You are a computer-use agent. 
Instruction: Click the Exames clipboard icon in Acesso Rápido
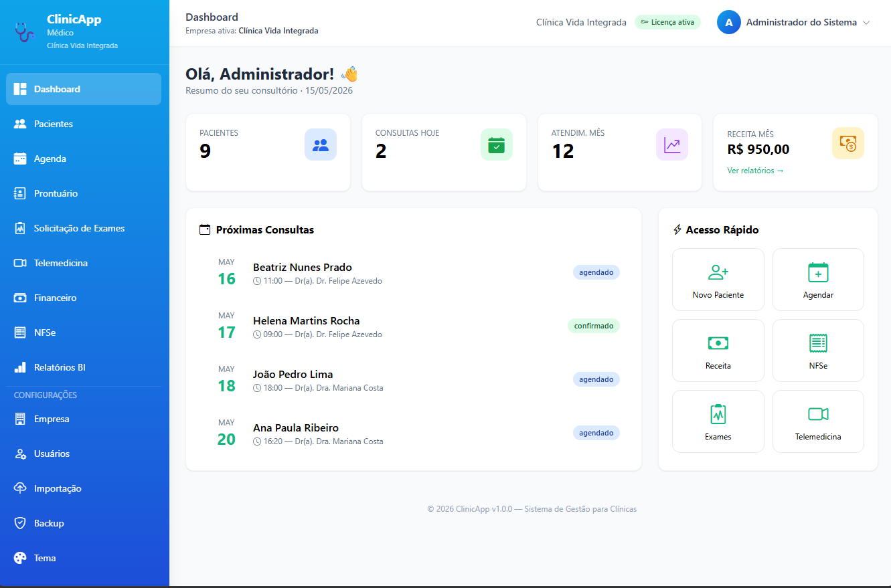pos(718,414)
